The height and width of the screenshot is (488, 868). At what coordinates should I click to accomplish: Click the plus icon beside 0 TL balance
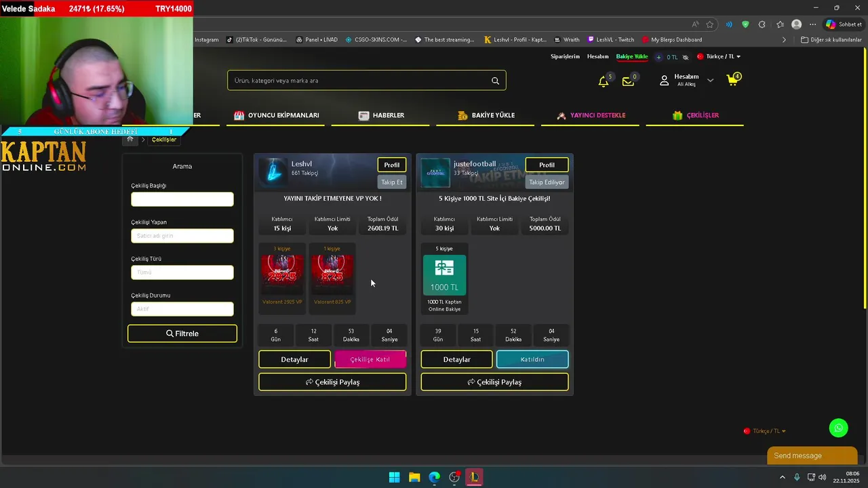click(658, 57)
